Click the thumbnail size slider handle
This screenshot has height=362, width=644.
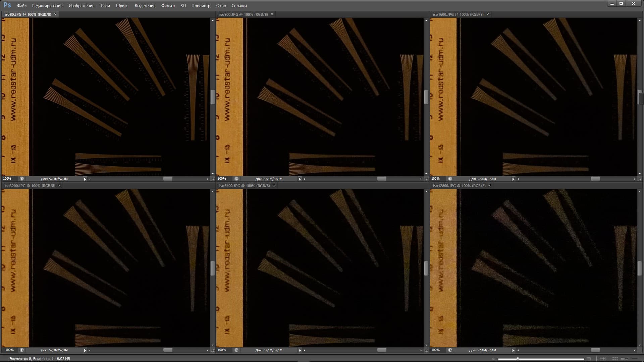pyautogui.click(x=518, y=358)
